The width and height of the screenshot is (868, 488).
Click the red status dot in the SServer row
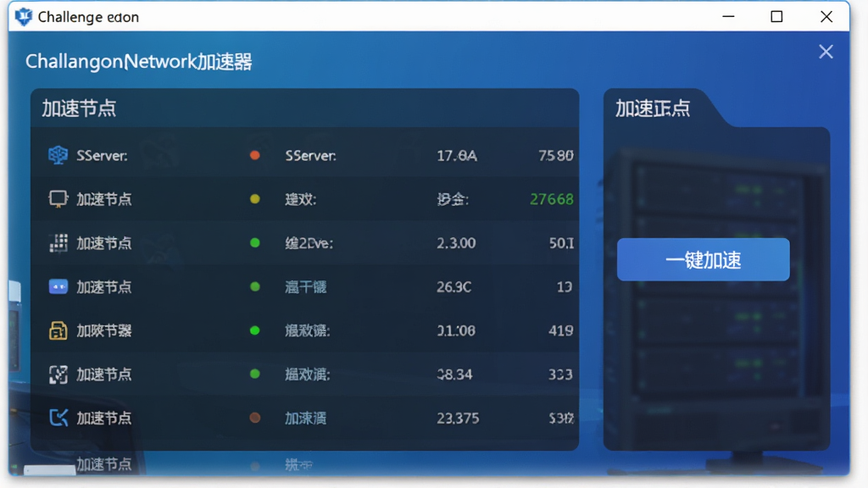click(254, 156)
